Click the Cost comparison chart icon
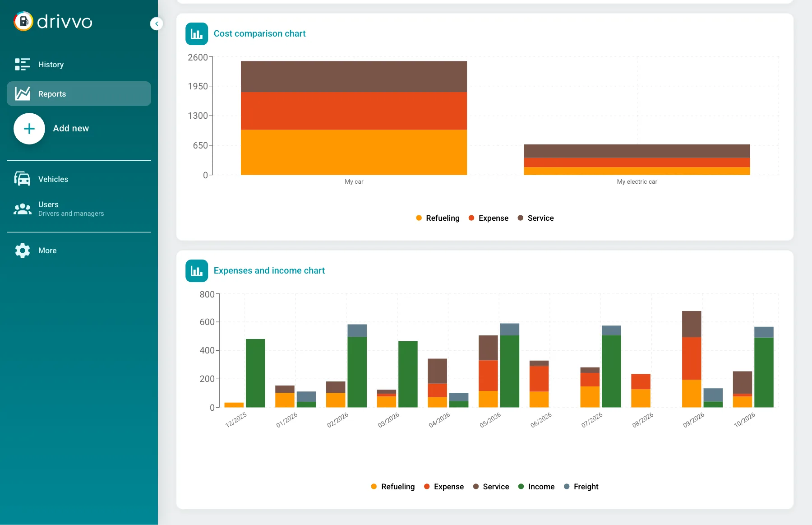This screenshot has width=812, height=525. 197,34
